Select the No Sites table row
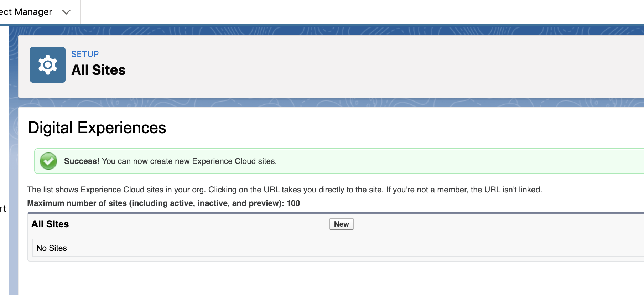This screenshot has height=295, width=644. coord(338,248)
